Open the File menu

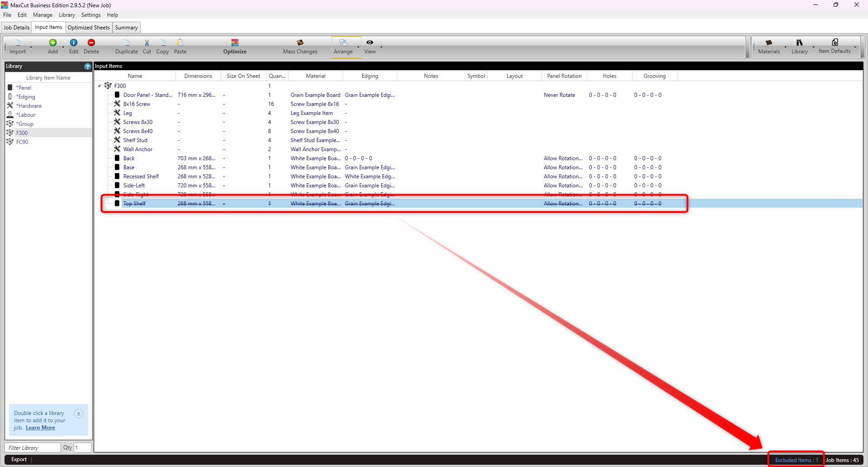7,15
